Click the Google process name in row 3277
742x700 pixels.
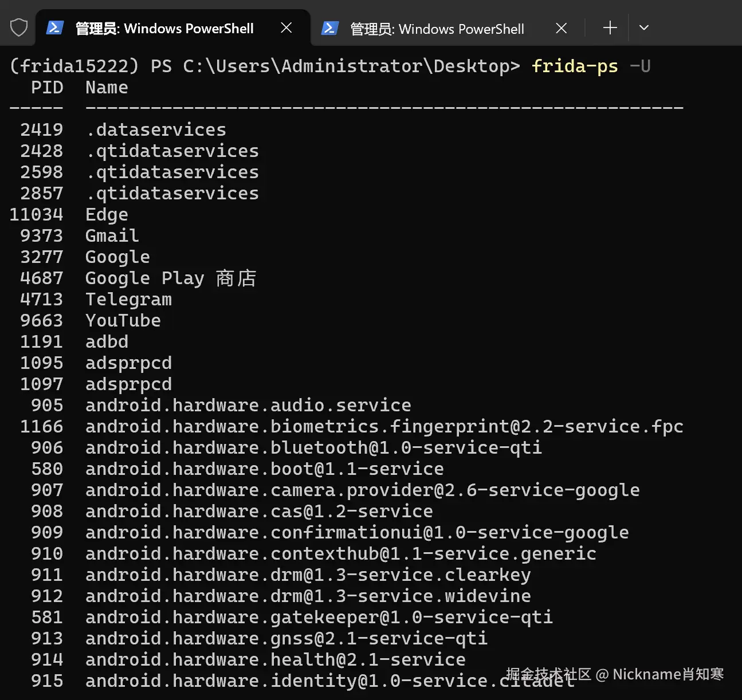click(x=118, y=257)
